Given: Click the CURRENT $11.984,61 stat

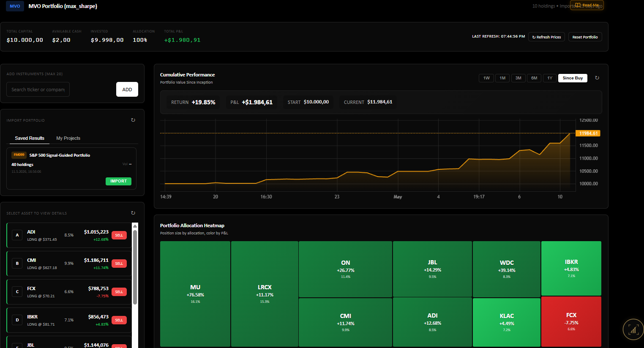Looking at the screenshot, I should [x=368, y=102].
